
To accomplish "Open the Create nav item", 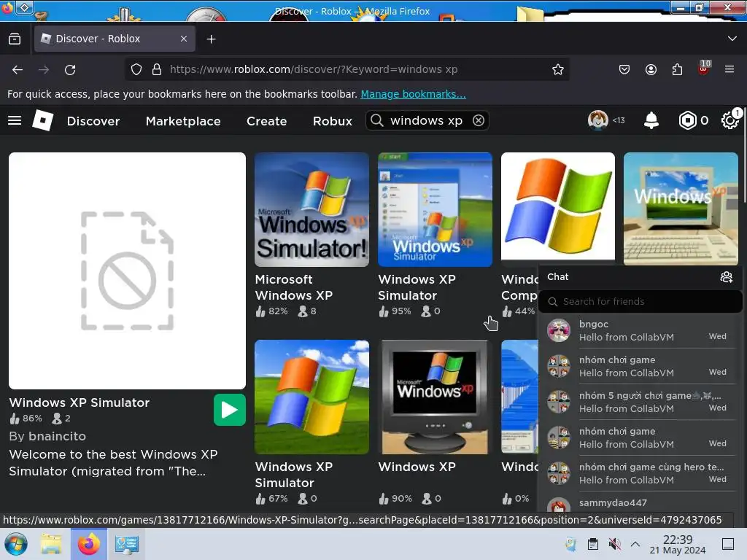I will [x=266, y=121].
